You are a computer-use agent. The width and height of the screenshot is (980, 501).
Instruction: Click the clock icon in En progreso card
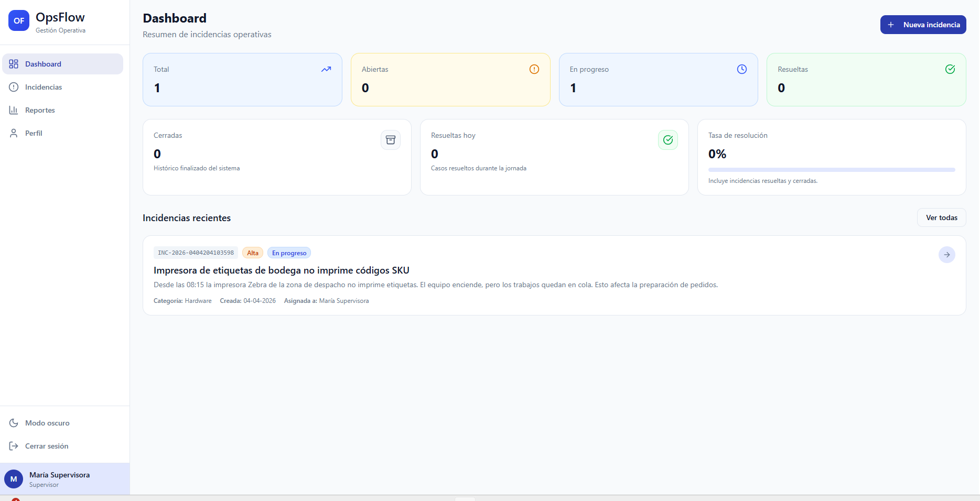pyautogui.click(x=742, y=69)
